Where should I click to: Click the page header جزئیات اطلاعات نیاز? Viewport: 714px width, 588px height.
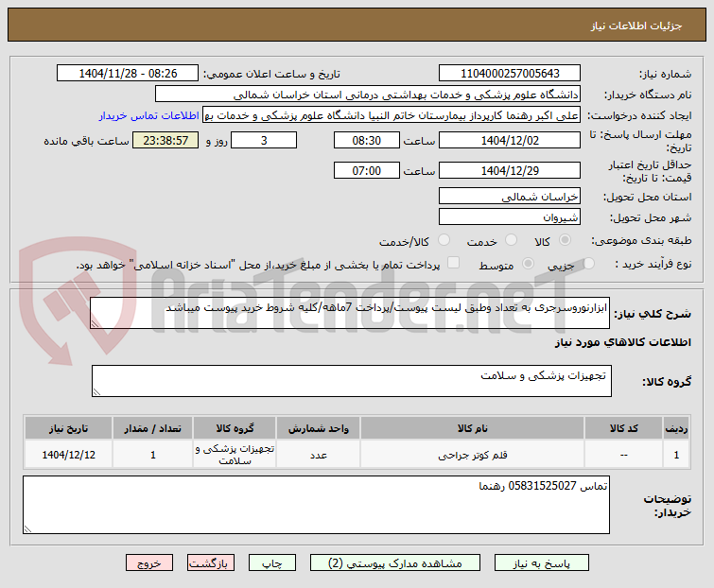[636, 26]
